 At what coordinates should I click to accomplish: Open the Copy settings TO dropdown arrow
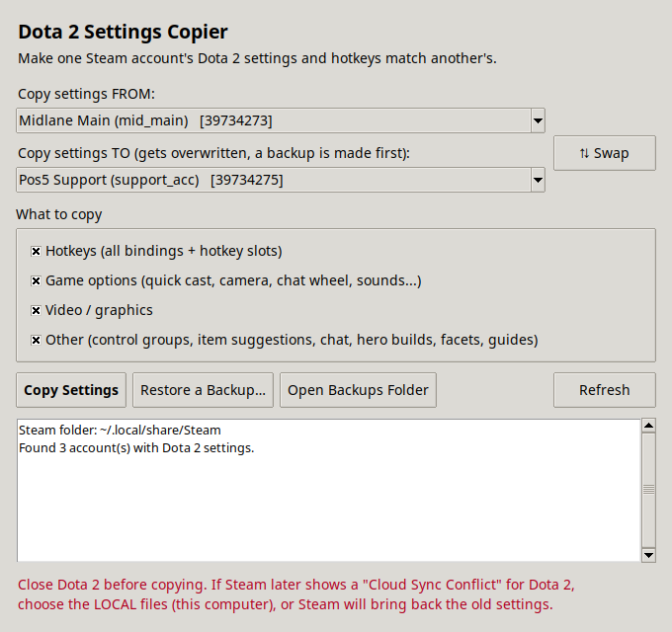click(x=538, y=180)
